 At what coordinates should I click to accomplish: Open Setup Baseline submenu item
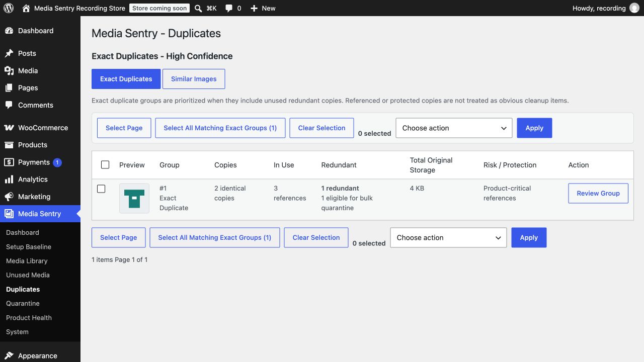click(29, 247)
